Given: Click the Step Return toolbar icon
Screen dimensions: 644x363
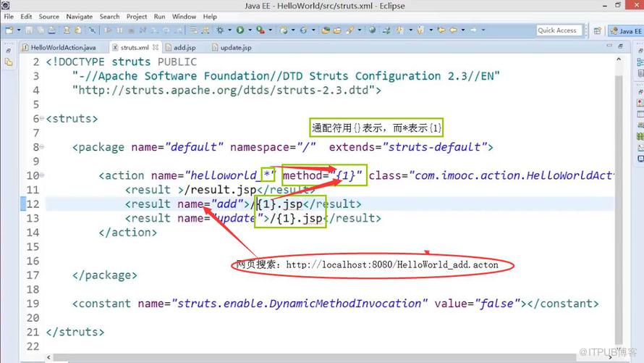Looking at the screenshot, I should pyautogui.click(x=179, y=30).
